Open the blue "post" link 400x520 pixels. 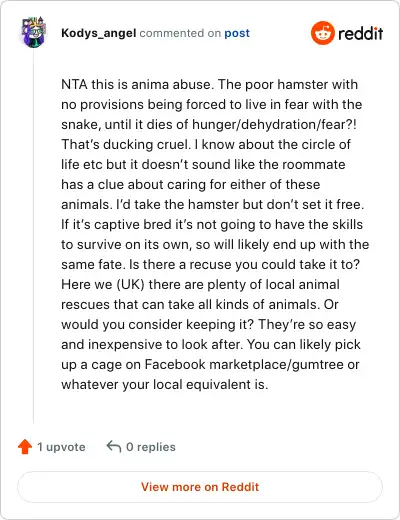coord(237,33)
